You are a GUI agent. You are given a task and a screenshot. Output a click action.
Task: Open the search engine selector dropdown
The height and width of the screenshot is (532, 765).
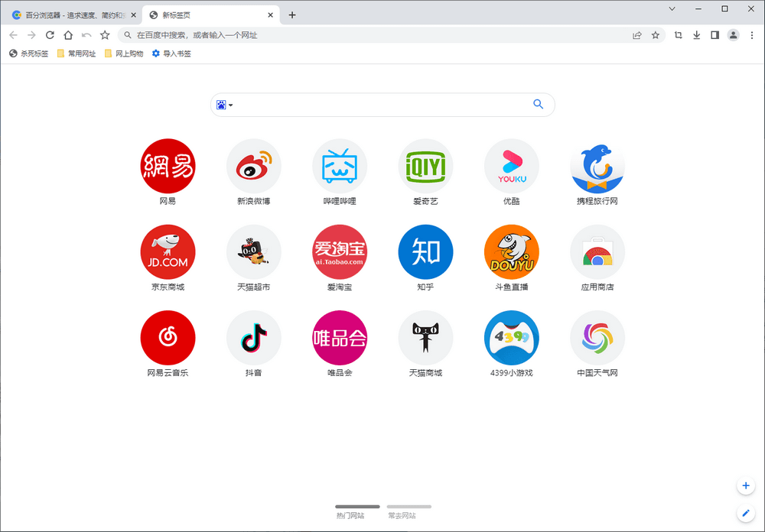click(x=224, y=105)
